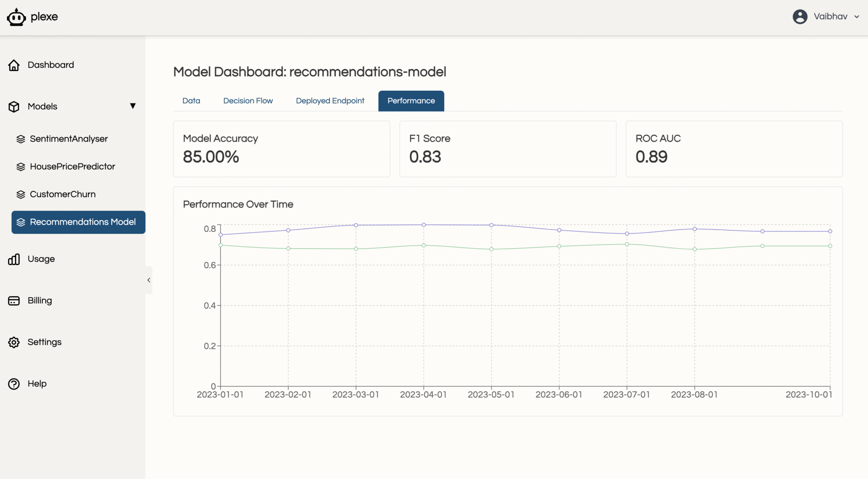Switch to the Data tab

[191, 101]
